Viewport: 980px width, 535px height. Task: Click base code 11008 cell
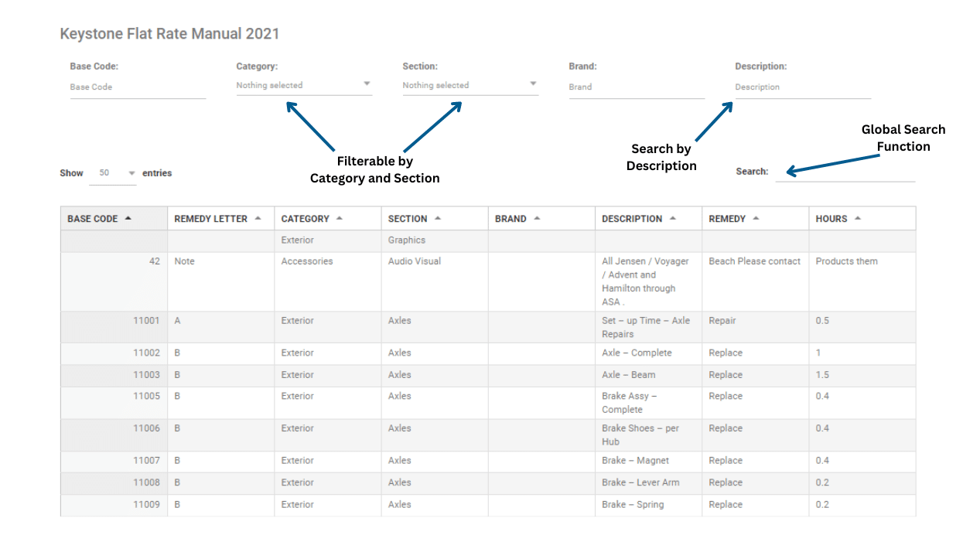point(114,483)
